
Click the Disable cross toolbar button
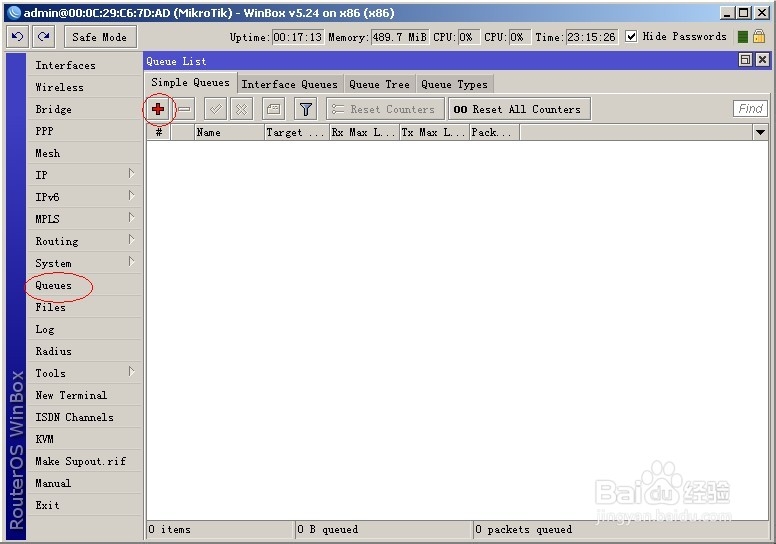coord(242,109)
